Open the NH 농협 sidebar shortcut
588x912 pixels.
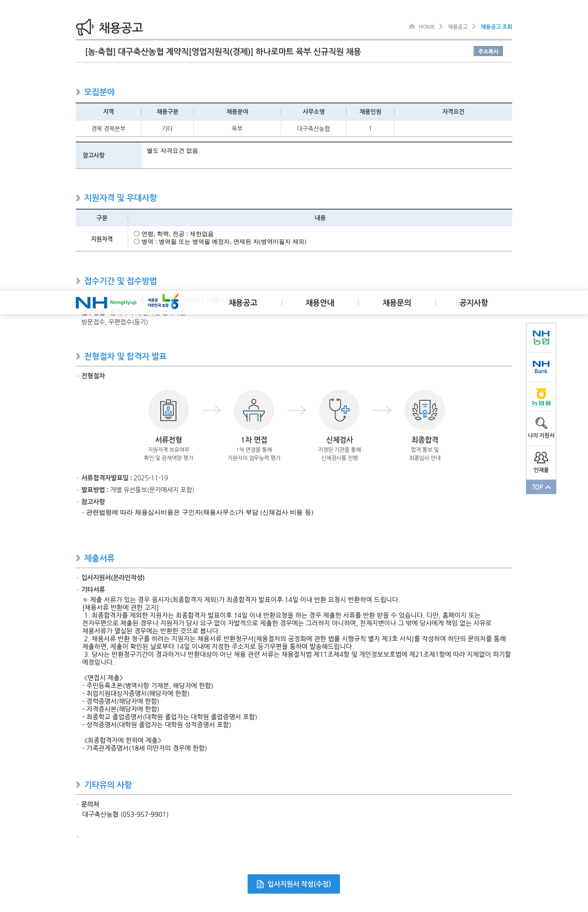(x=541, y=337)
